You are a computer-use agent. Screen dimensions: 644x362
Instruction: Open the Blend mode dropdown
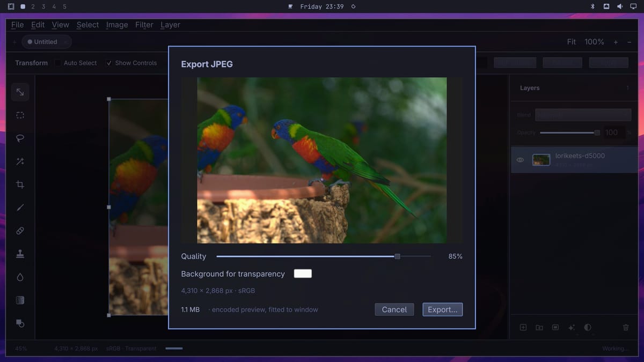click(583, 115)
